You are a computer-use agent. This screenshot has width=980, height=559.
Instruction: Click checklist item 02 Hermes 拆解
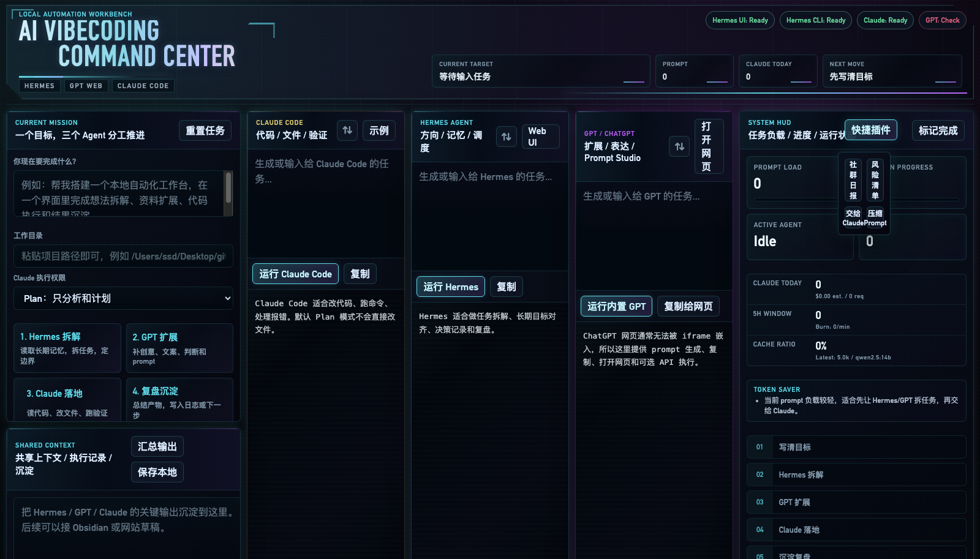point(856,475)
